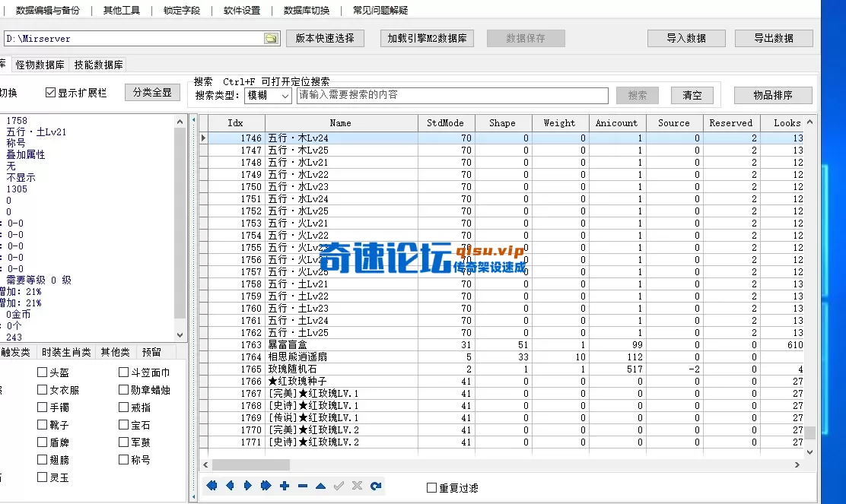
Task: Delete the current record with the minus icon
Action: click(302, 485)
